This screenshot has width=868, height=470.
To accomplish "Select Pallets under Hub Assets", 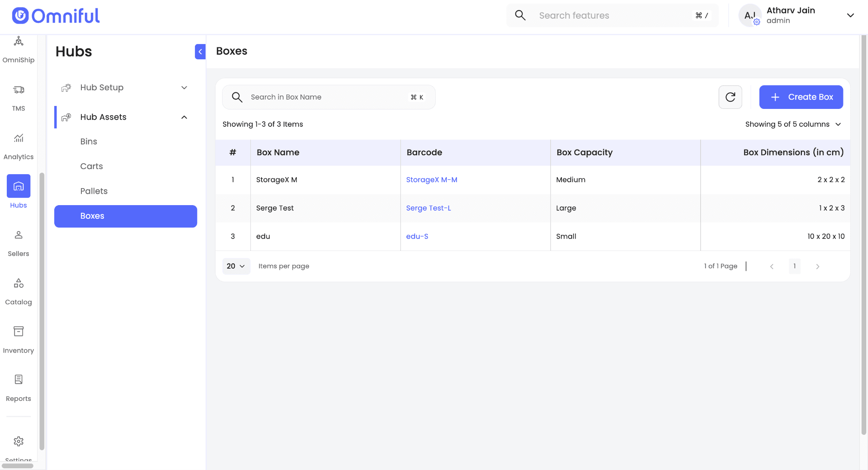I will (94, 191).
